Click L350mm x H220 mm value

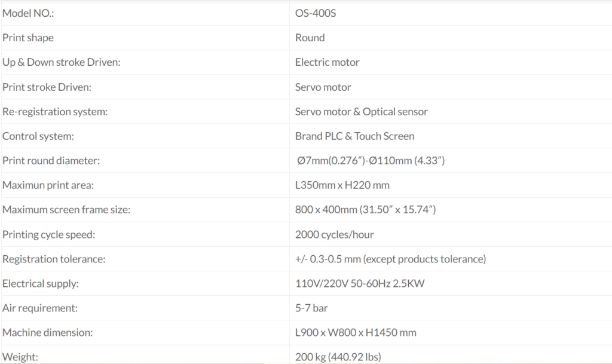(x=342, y=185)
